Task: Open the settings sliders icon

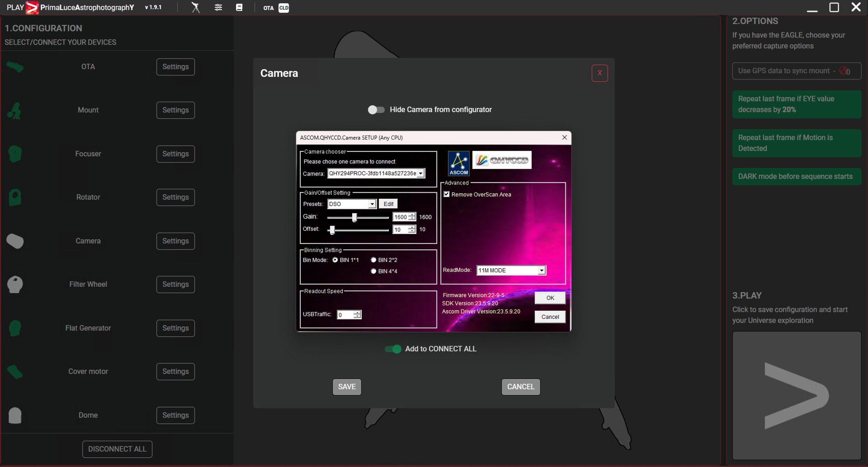Action: coord(218,7)
